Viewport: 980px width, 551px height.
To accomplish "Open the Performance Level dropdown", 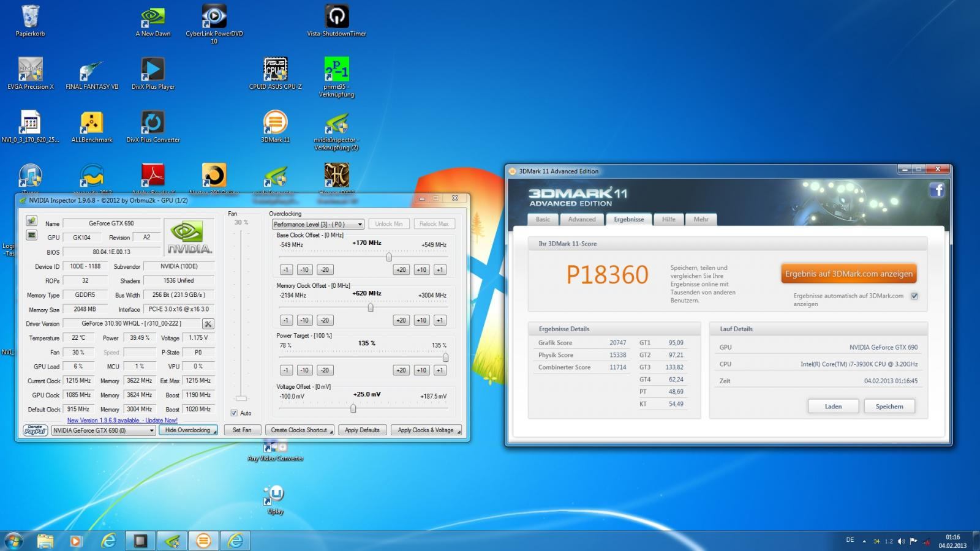I will point(318,224).
